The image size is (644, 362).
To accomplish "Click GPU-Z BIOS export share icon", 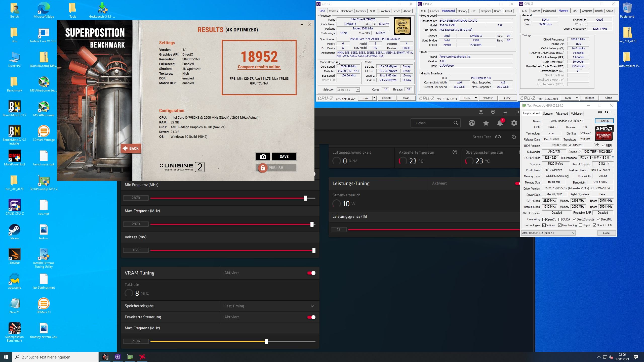I will (x=596, y=145).
